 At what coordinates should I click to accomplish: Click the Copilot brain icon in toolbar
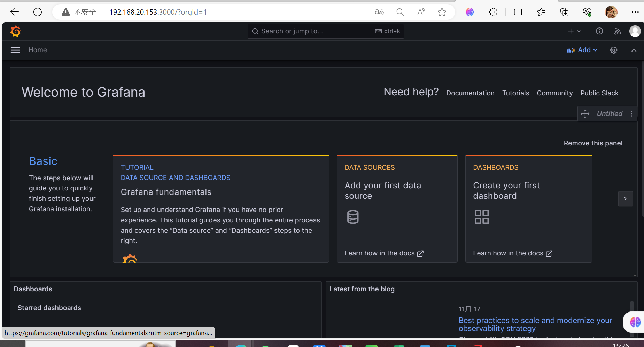point(470,12)
